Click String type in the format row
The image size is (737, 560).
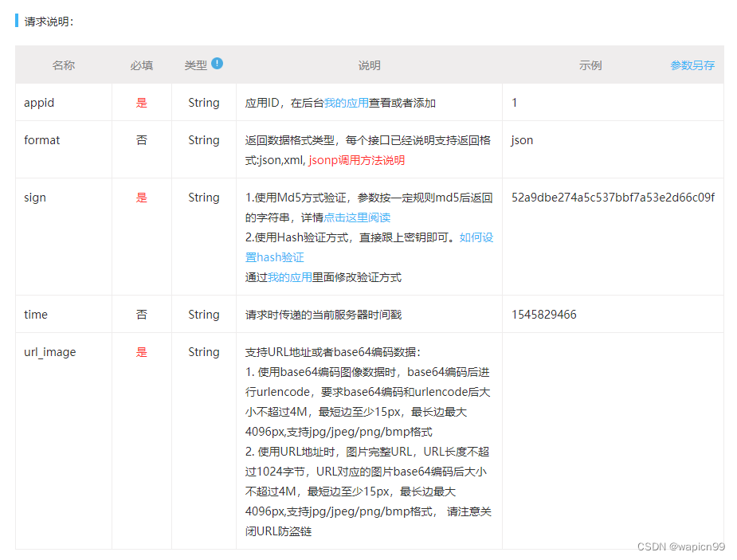point(203,140)
